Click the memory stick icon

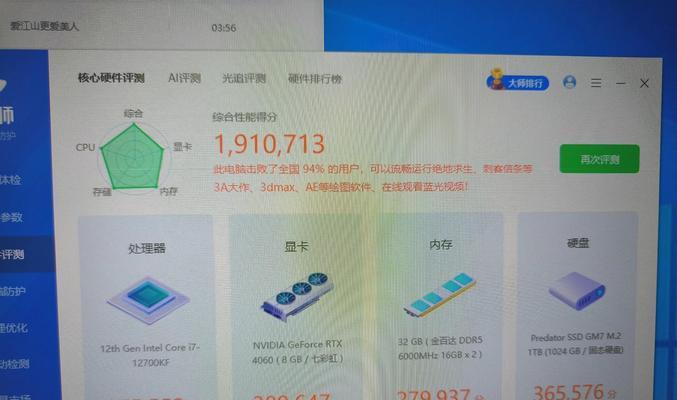click(x=440, y=295)
